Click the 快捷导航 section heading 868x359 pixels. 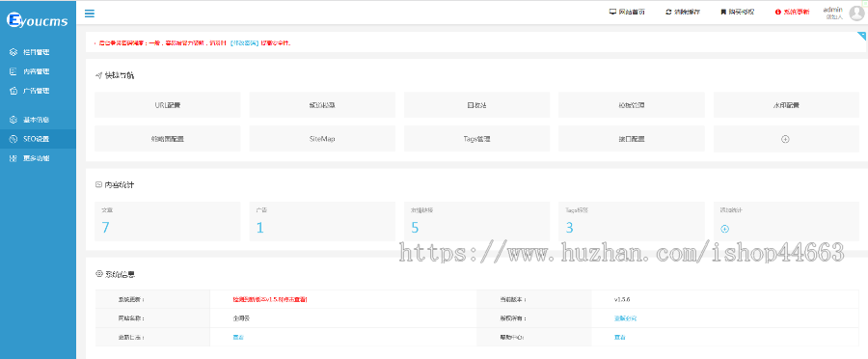[x=119, y=75]
